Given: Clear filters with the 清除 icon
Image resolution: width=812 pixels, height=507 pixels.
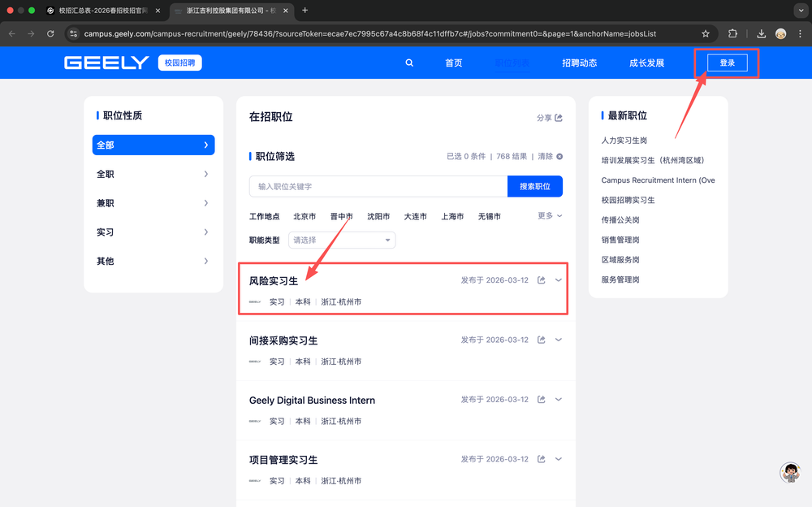Looking at the screenshot, I should pos(559,157).
